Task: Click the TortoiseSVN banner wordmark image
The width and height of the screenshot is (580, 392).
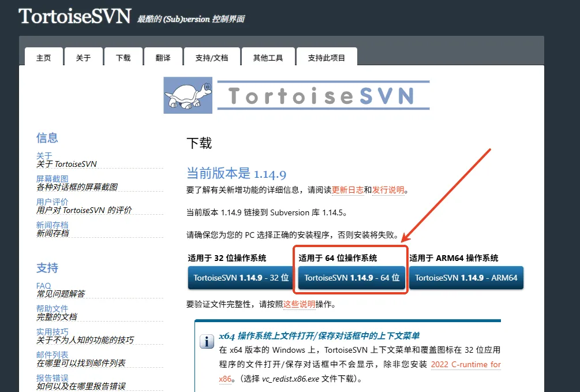Action: click(x=323, y=95)
